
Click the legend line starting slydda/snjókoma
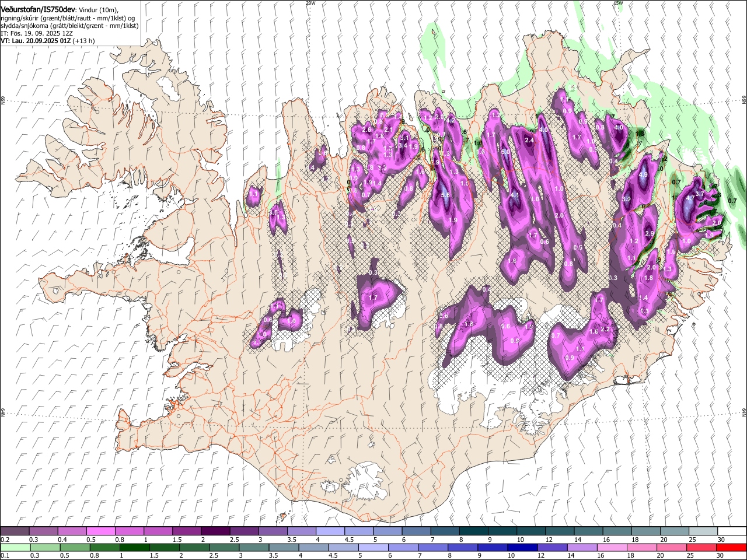tap(69, 26)
